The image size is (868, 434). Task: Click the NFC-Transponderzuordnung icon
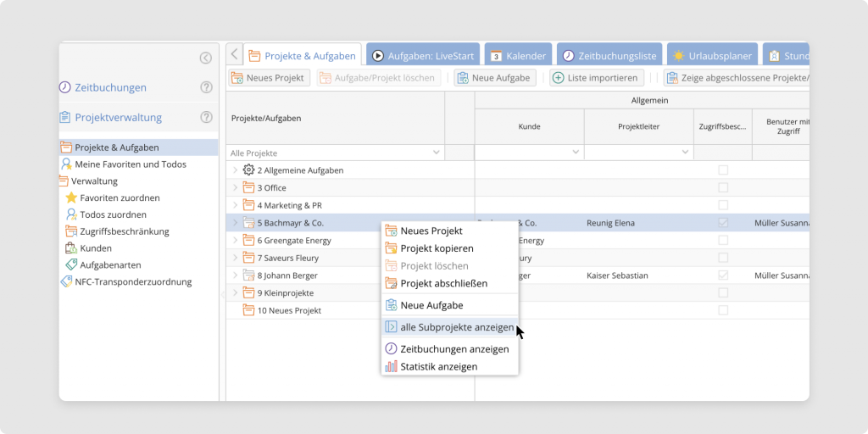(x=66, y=281)
